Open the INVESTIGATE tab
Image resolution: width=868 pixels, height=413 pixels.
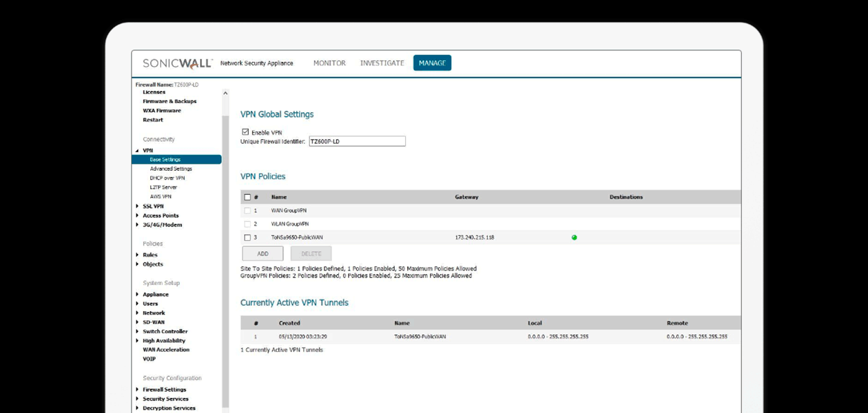(x=382, y=63)
